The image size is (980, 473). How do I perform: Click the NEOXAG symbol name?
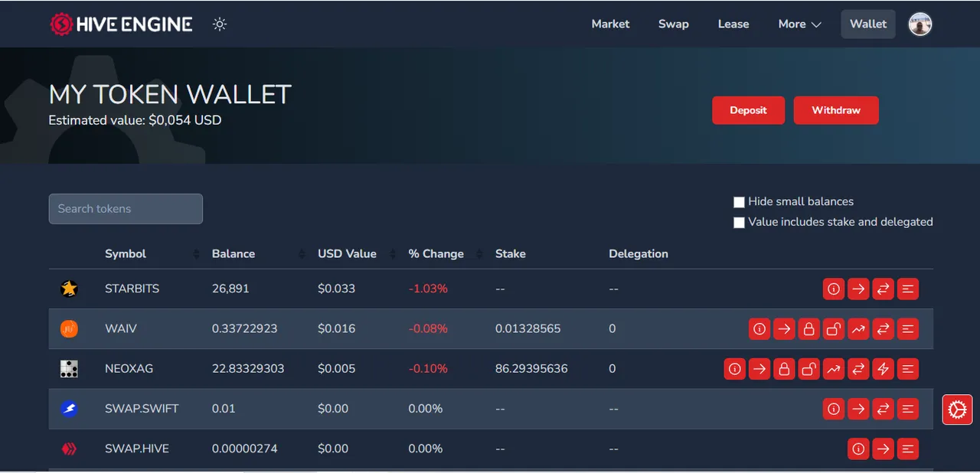click(x=129, y=369)
